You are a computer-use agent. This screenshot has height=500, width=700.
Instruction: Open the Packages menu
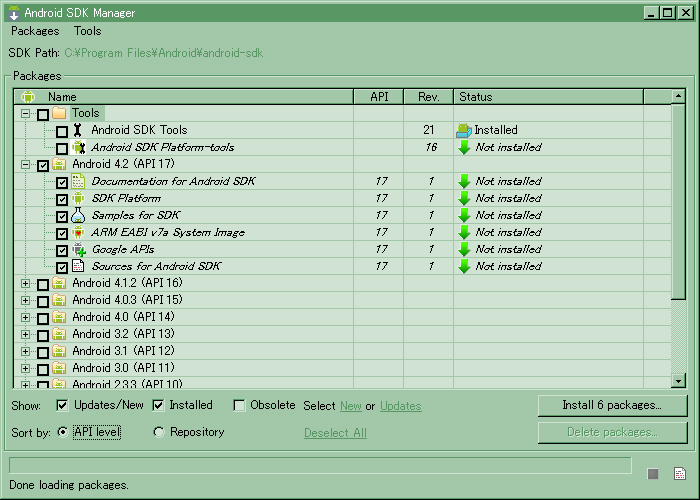[x=35, y=31]
